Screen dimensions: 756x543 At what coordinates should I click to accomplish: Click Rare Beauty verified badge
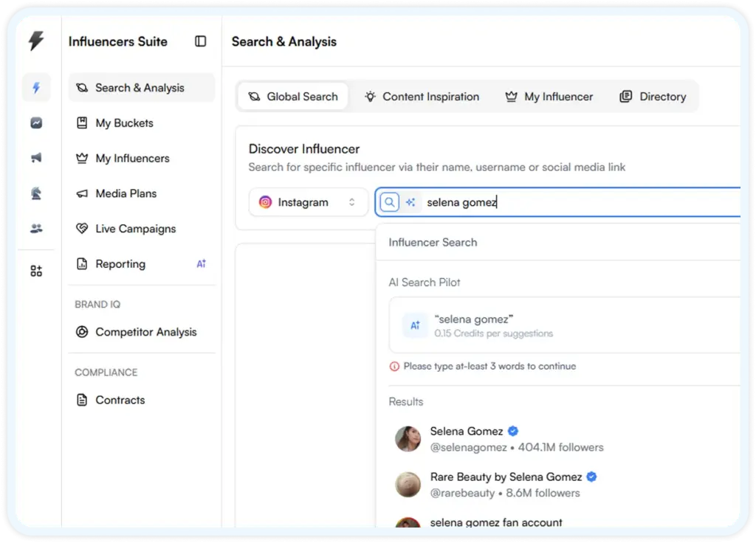(x=591, y=477)
